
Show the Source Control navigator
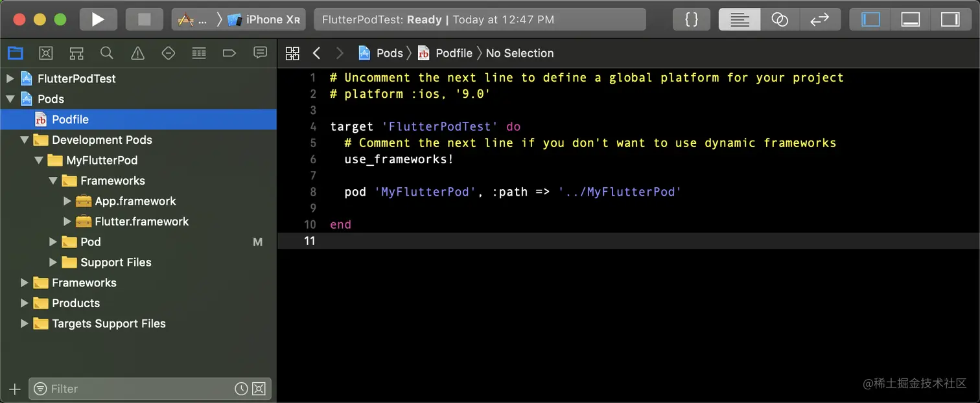tap(45, 53)
